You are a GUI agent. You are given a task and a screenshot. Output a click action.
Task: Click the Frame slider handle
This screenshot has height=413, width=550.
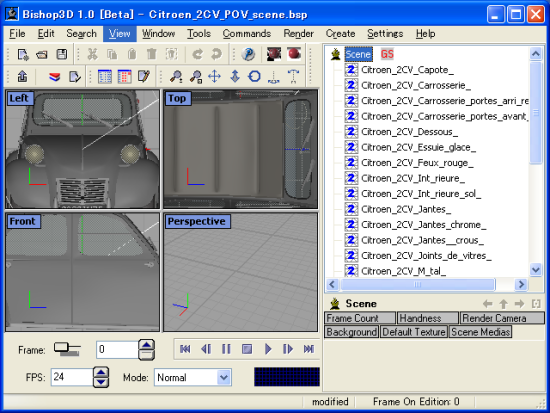(61, 348)
